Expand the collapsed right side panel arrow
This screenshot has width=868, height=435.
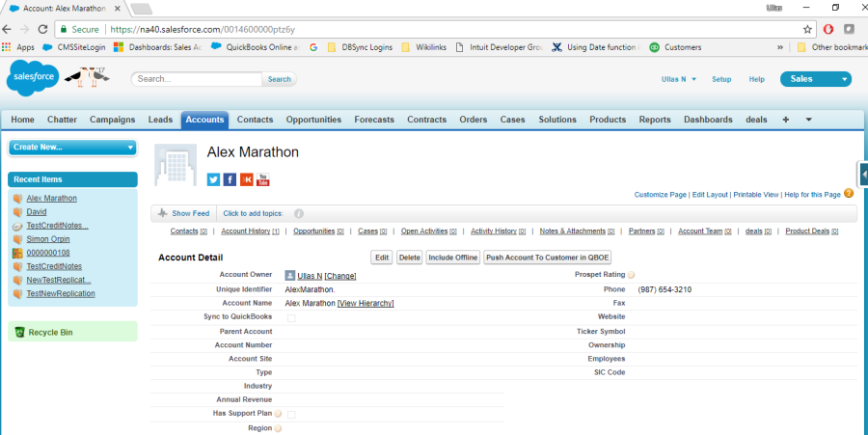pyautogui.click(x=862, y=173)
